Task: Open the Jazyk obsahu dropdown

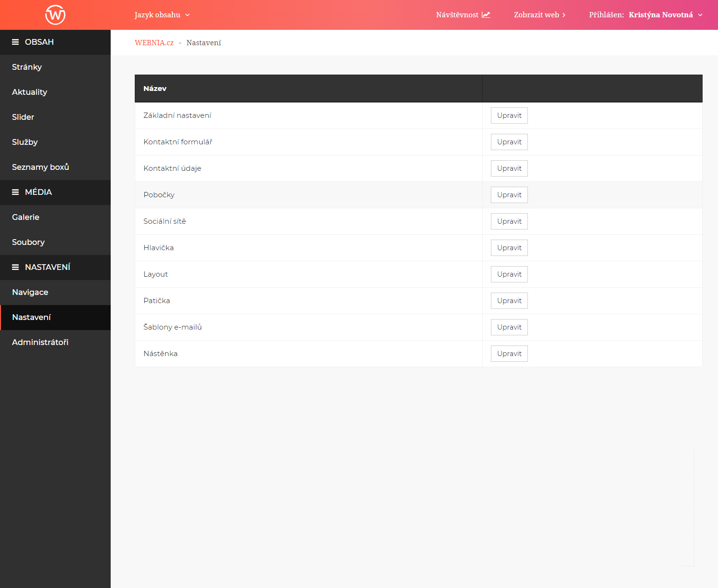Action: click(162, 15)
